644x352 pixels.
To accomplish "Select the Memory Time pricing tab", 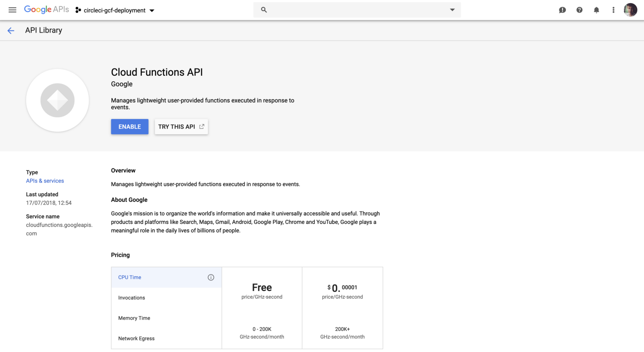I will click(167, 318).
